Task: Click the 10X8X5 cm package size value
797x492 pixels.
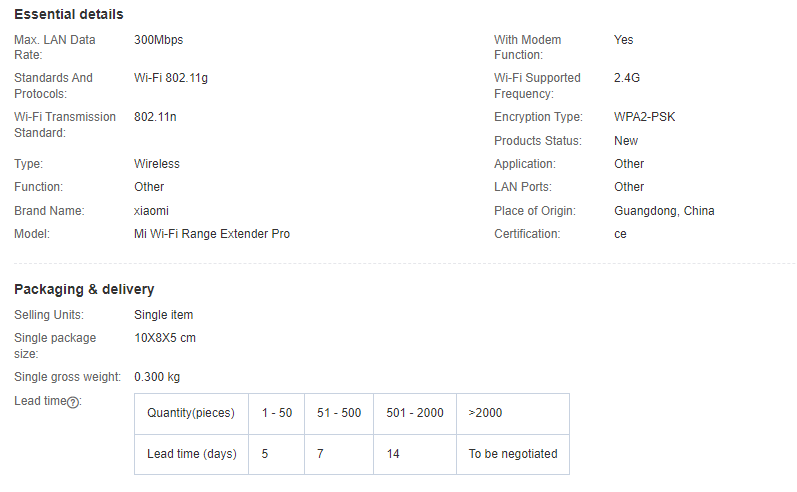Action: [x=165, y=338]
